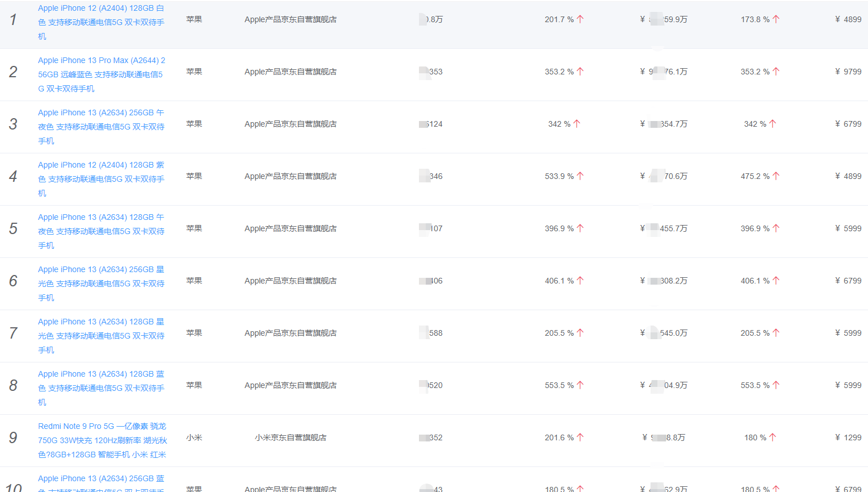
Task: Click the up arrow beside 173.8 %
Action: click(776, 19)
